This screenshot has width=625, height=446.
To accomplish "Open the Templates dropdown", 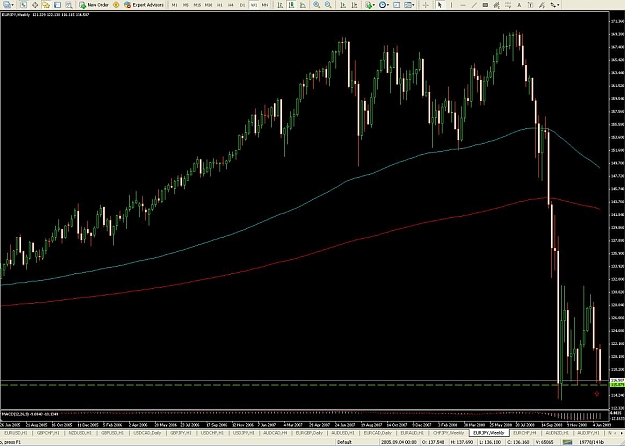I will pyautogui.click(x=409, y=5).
